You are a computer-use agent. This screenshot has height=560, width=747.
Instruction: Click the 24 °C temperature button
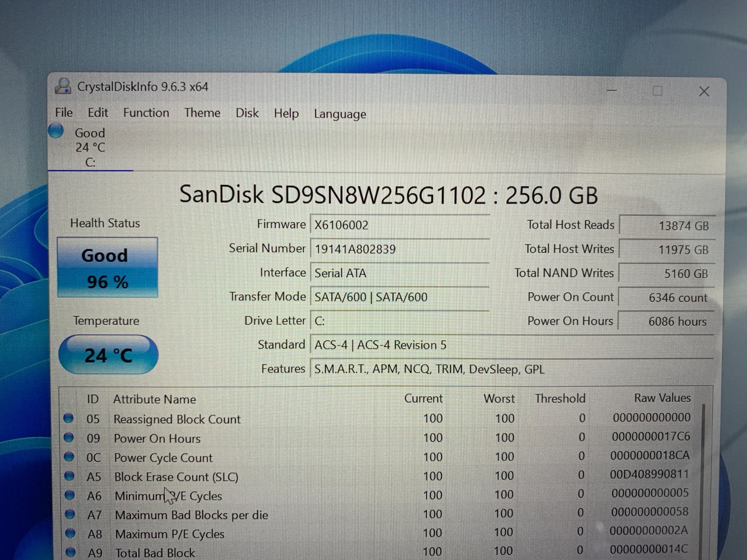(108, 355)
